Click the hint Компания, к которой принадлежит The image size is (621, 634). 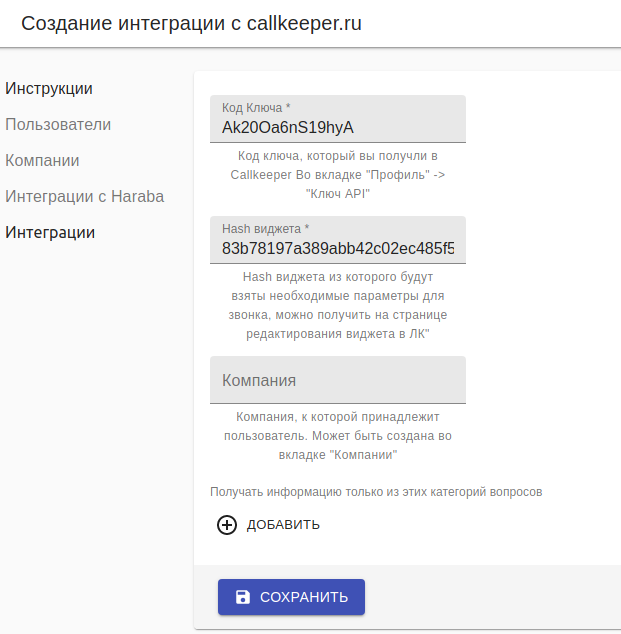338,436
